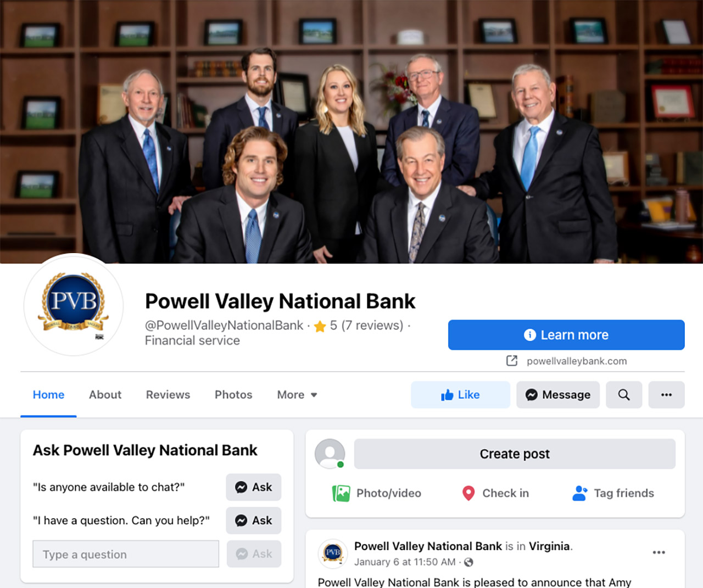Image resolution: width=703 pixels, height=588 pixels.
Task: Open the Reviews tab
Action: 168,395
